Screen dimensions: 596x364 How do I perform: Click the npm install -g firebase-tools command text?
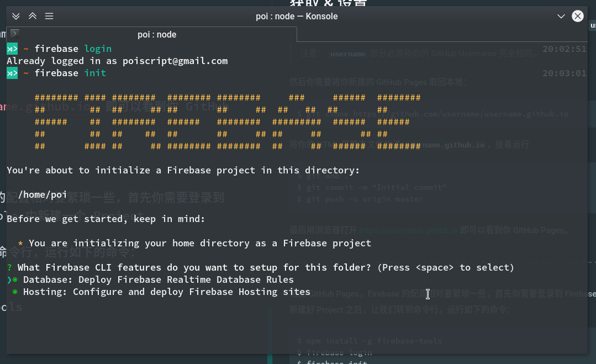[x=370, y=341]
